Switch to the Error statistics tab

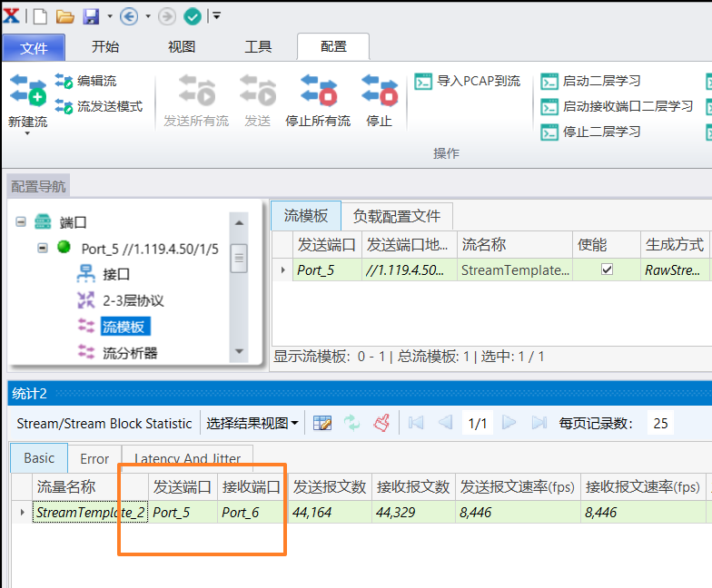point(94,459)
